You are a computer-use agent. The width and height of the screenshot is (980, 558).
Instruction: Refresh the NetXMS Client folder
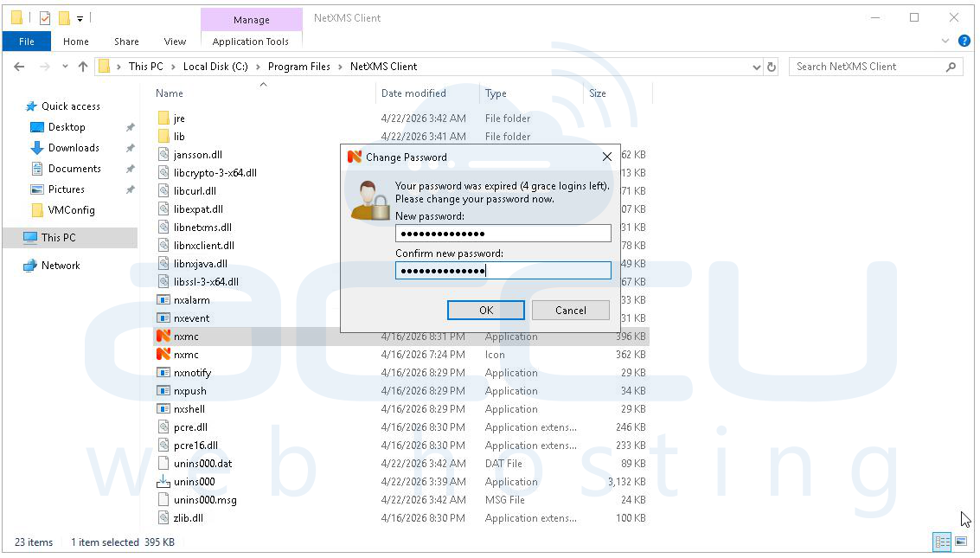(772, 67)
